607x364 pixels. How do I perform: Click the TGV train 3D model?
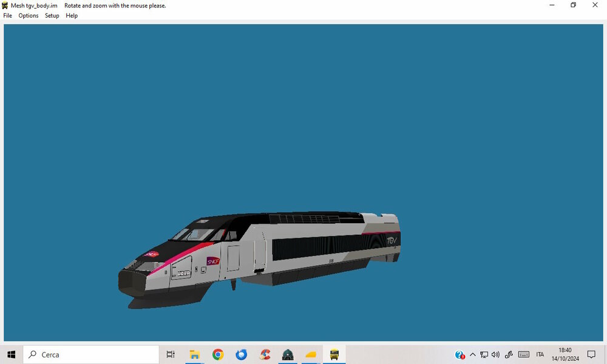click(259, 259)
